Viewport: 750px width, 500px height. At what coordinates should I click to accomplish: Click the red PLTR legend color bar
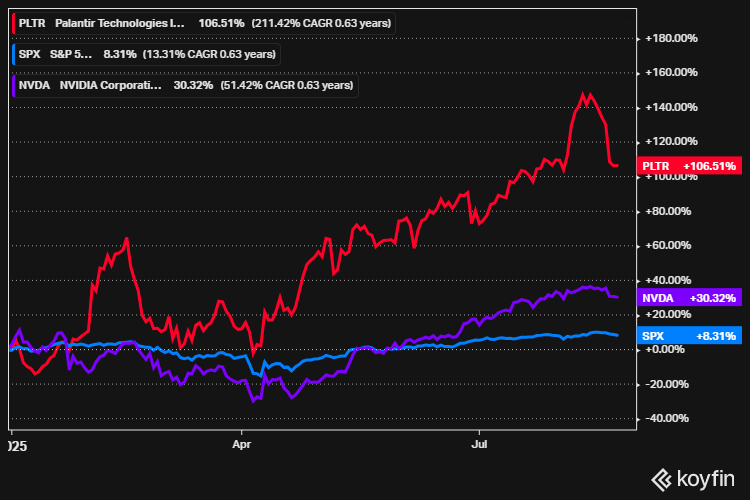click(13, 22)
